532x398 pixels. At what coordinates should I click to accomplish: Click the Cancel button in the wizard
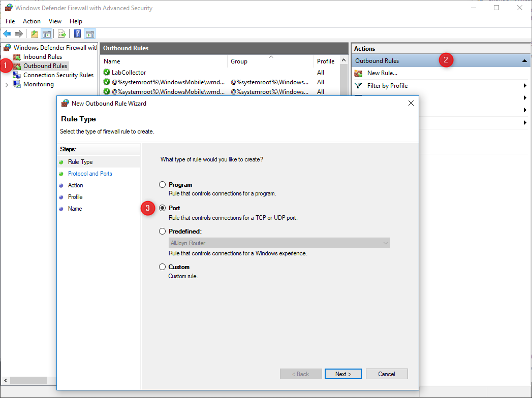pos(387,374)
